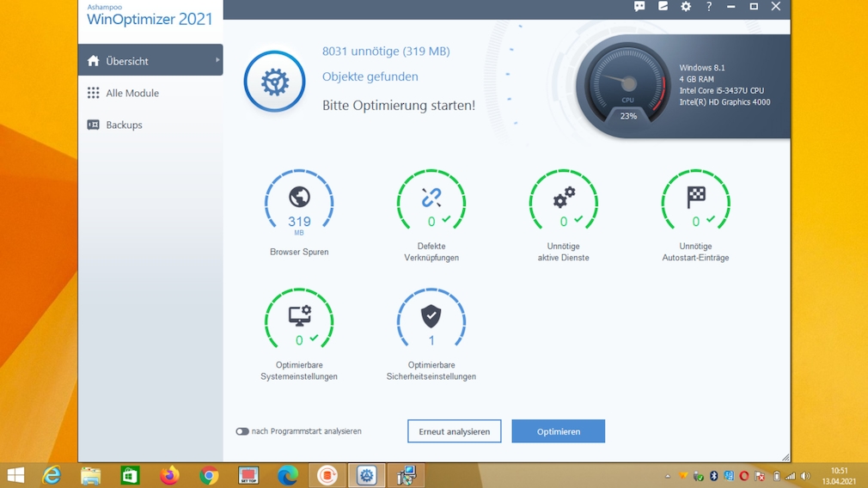Image resolution: width=868 pixels, height=488 pixels.
Task: Click the Erneut analysieren button
Action: (x=454, y=431)
